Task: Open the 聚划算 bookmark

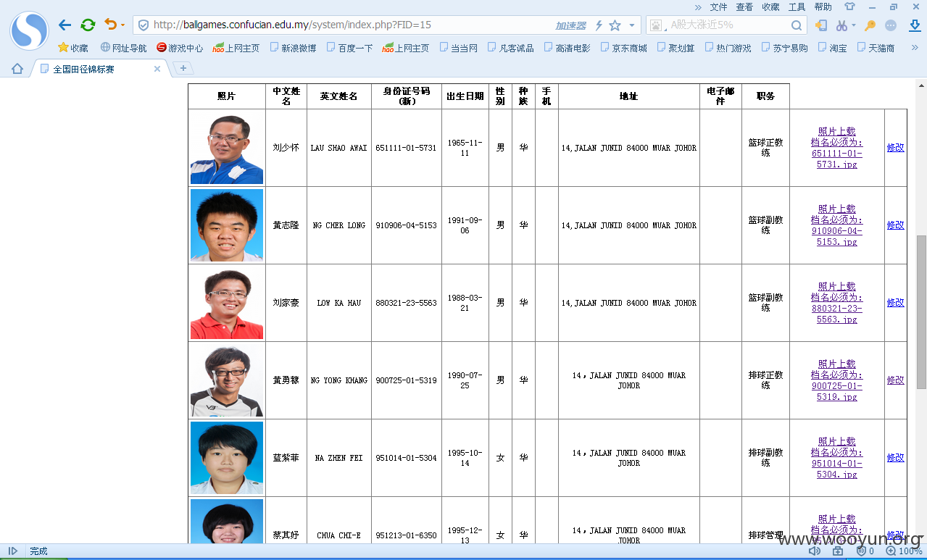Action: 675,48
